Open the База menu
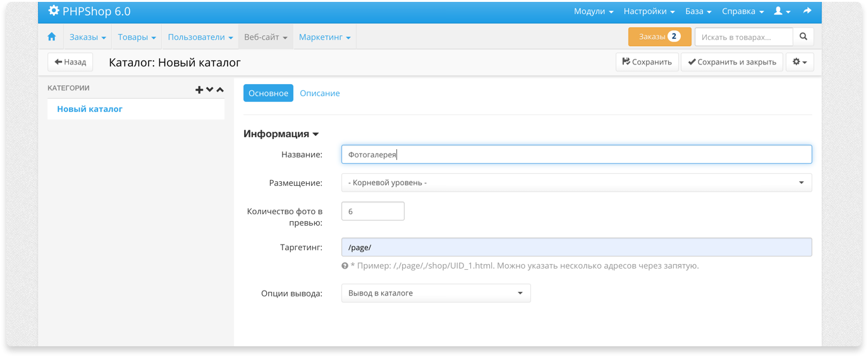 (x=698, y=11)
